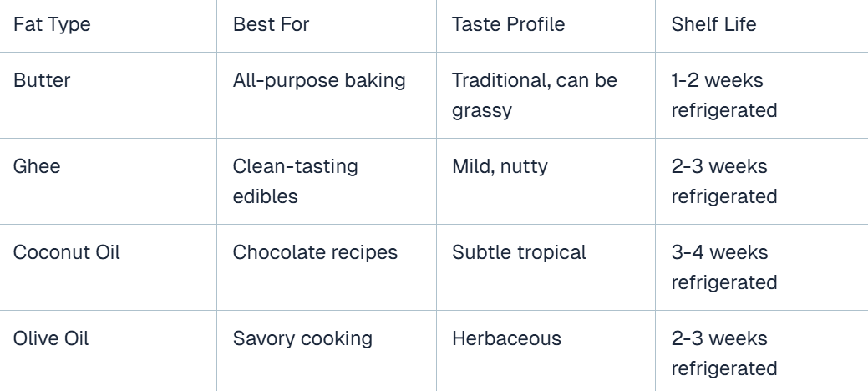The image size is (868, 391).
Task: Click the 1-2 weeks refrigerated cell
Action: (x=762, y=95)
